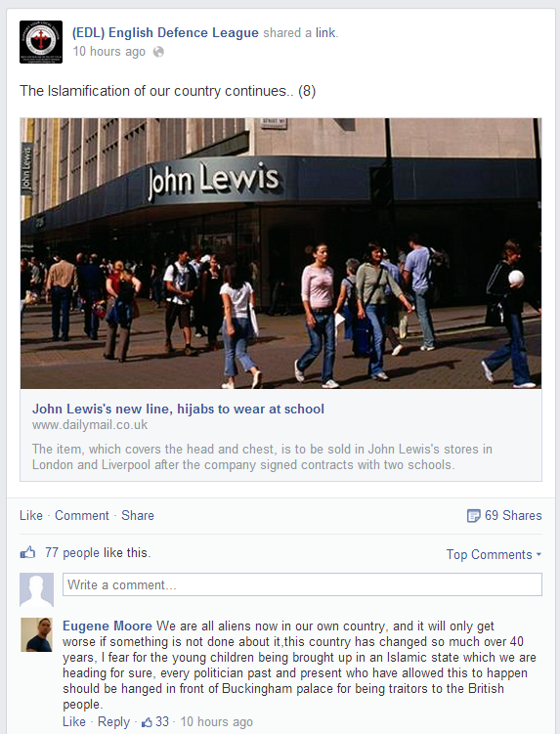Click the www.dailymail.co.uk source link
The height and width of the screenshot is (734, 560).
(90, 424)
